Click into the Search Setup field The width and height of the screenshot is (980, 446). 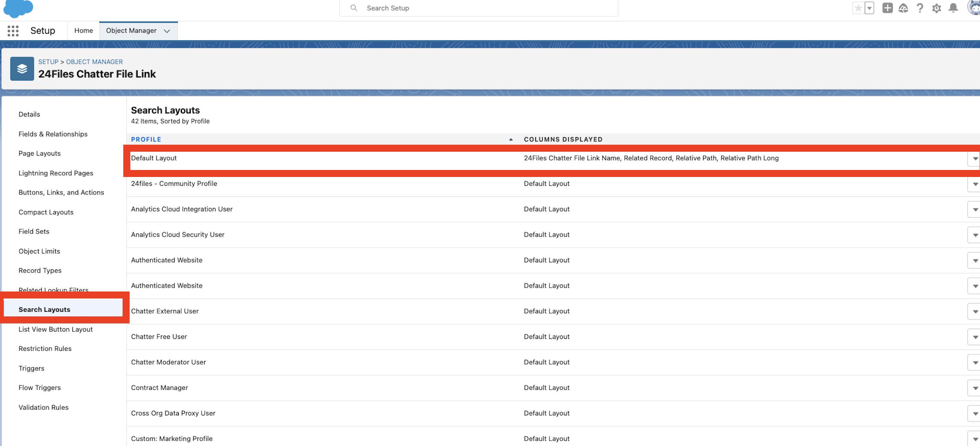pos(479,8)
